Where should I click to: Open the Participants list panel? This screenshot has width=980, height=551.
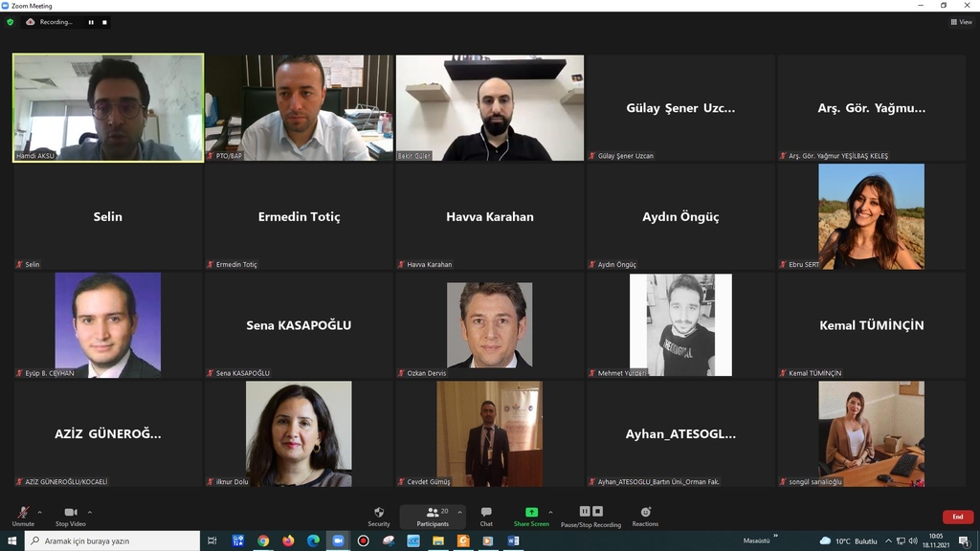[x=433, y=516]
